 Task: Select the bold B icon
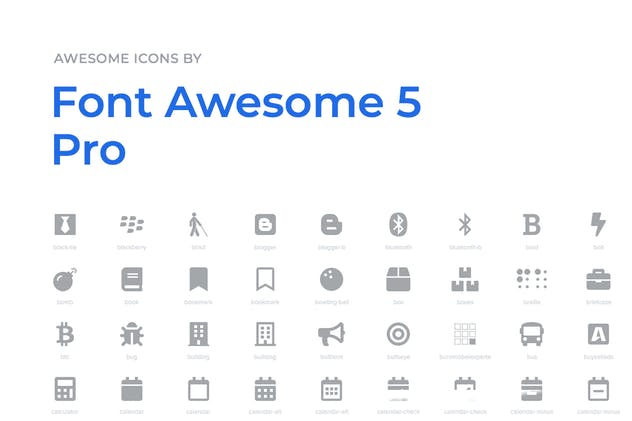coord(531,224)
